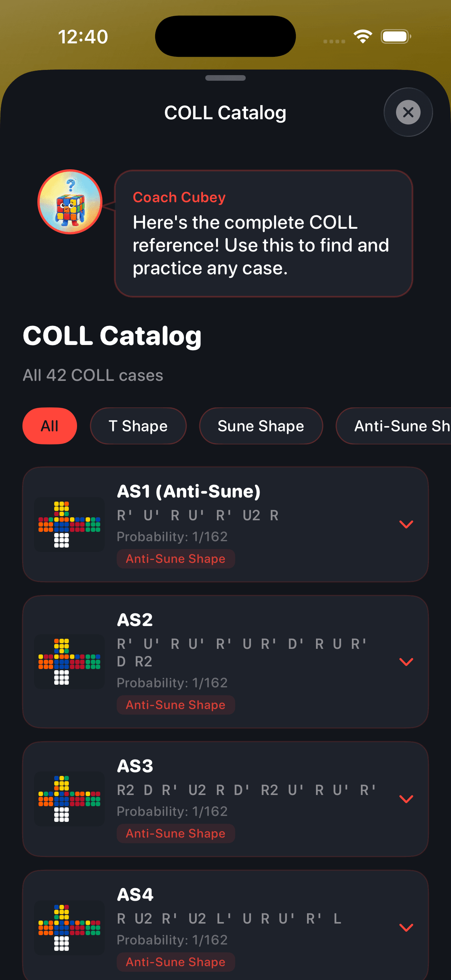Screen dimensions: 451x980
Task: Click the Wi-Fi icon in the status bar
Action: (362, 37)
